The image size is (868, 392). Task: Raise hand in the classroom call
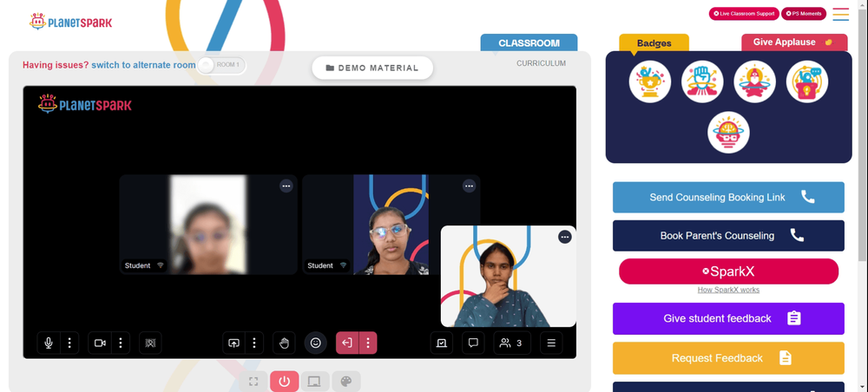coord(284,343)
